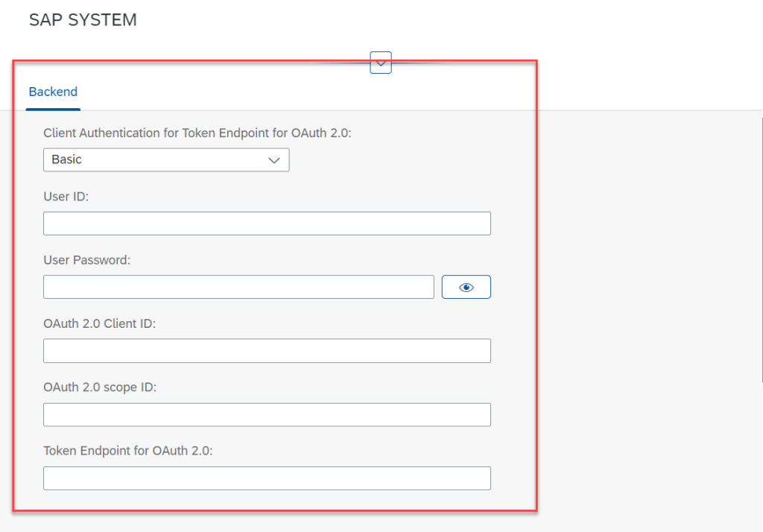
Task: Focus the User Password input box
Action: 238,286
